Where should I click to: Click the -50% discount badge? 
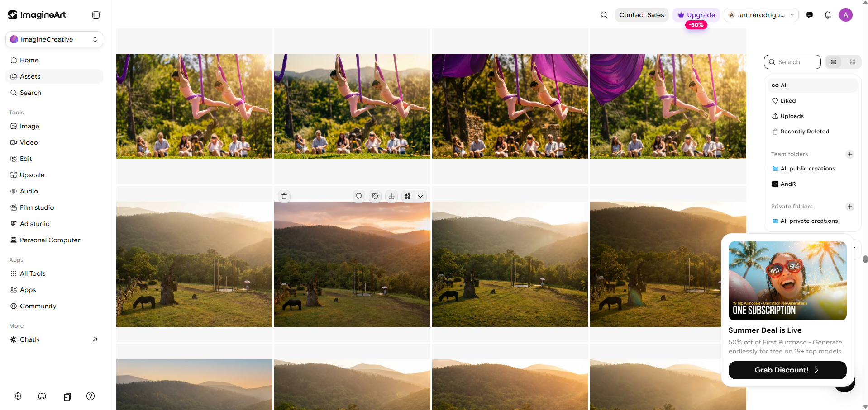point(696,25)
